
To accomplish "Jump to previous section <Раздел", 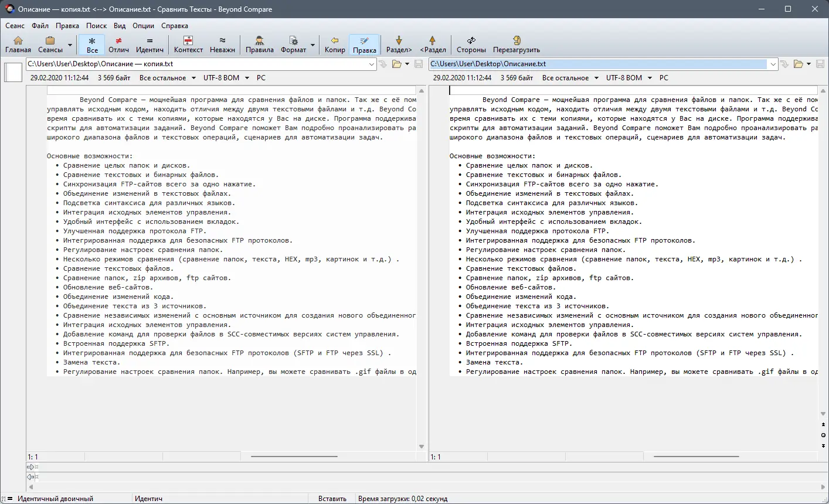I will tap(433, 45).
